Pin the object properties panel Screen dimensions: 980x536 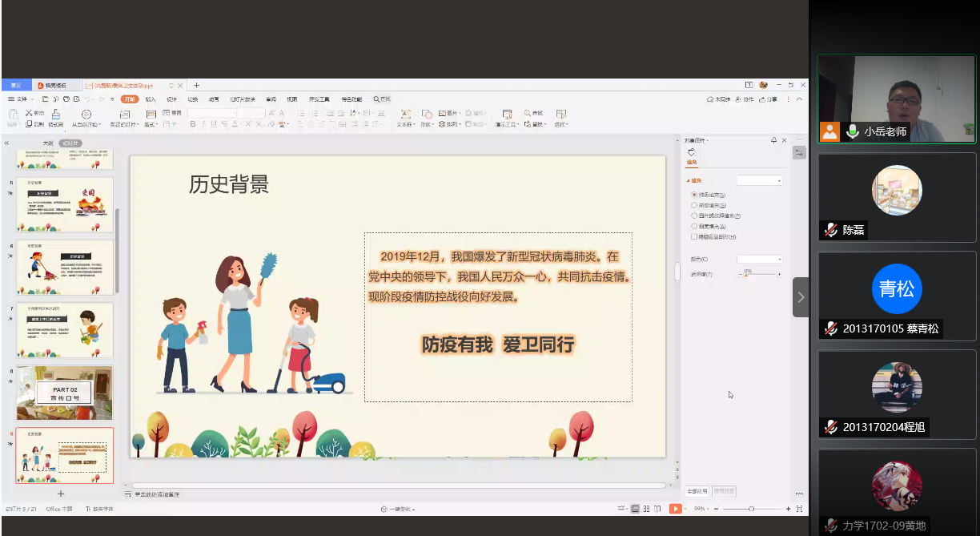click(773, 140)
